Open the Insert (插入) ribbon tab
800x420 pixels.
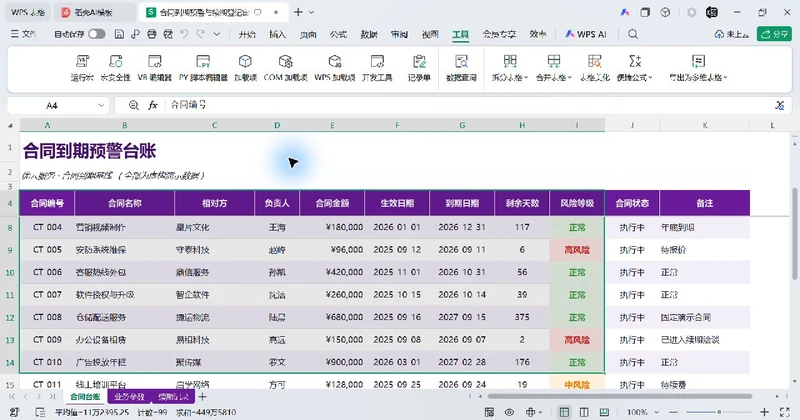point(278,34)
